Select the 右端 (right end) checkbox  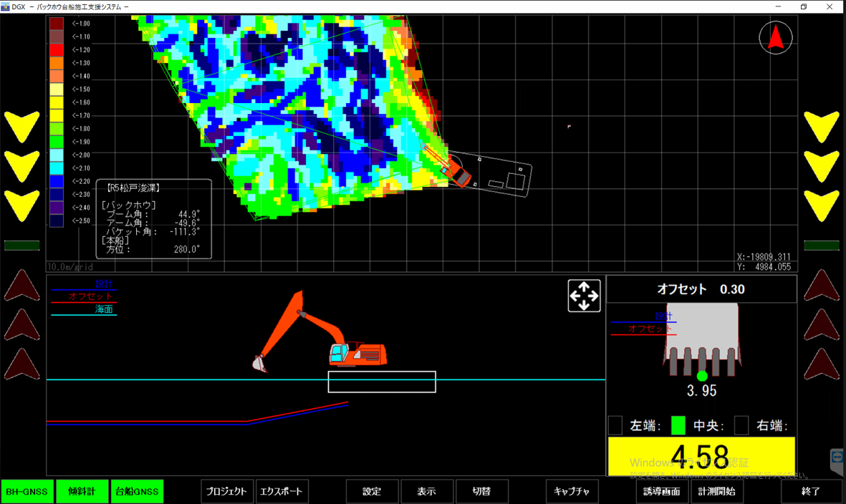[x=741, y=425]
